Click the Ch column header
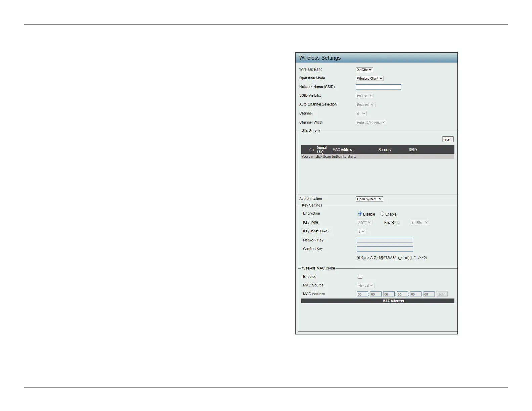 311,150
